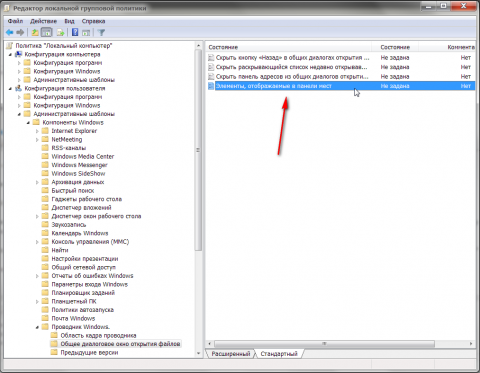Click the Back arrow toolbar icon
Viewport: 480px width, 373px height.
[x=9, y=32]
